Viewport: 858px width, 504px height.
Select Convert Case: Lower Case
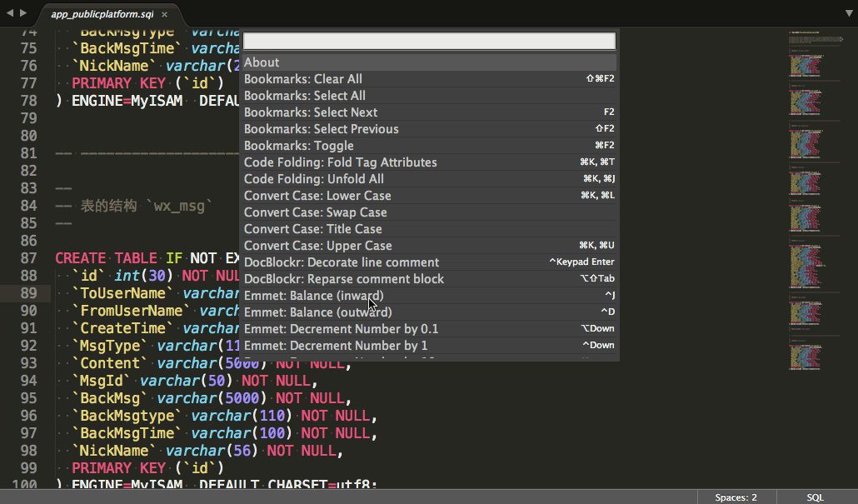pos(429,196)
